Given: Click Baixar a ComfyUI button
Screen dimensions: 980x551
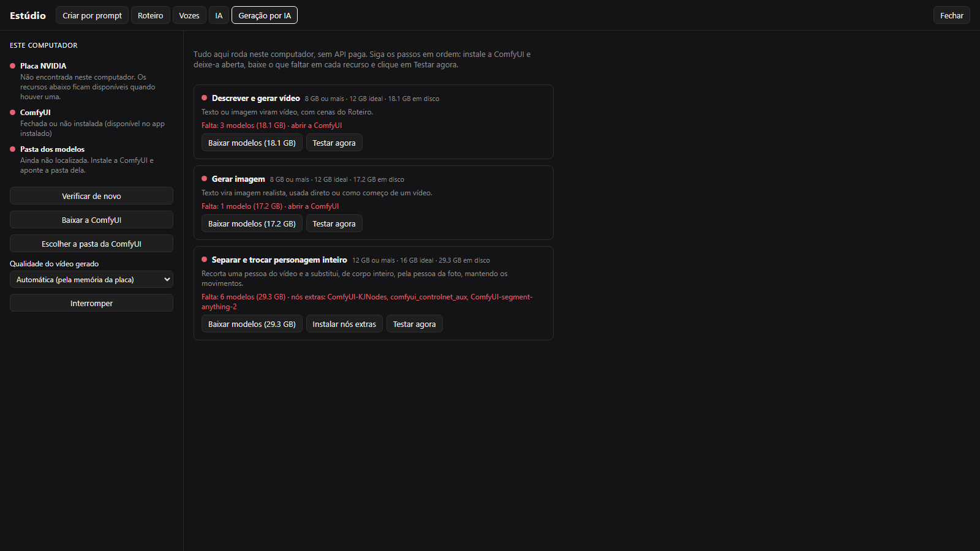Looking at the screenshot, I should [91, 220].
